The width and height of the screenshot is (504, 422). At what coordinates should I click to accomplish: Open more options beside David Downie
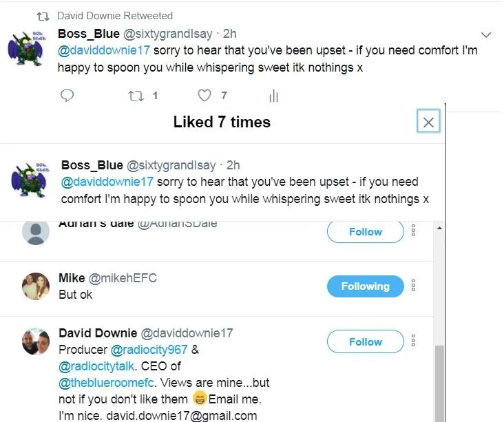pos(413,341)
